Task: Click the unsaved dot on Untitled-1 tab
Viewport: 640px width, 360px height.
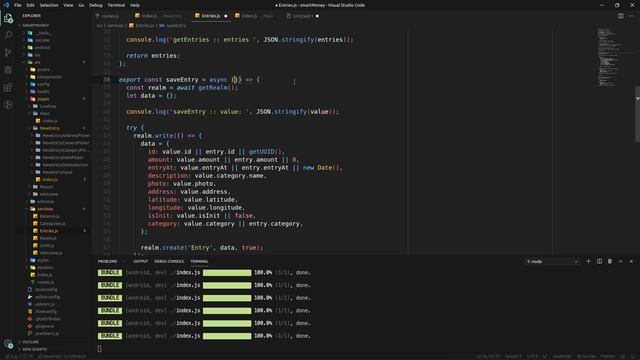Action: [317, 16]
